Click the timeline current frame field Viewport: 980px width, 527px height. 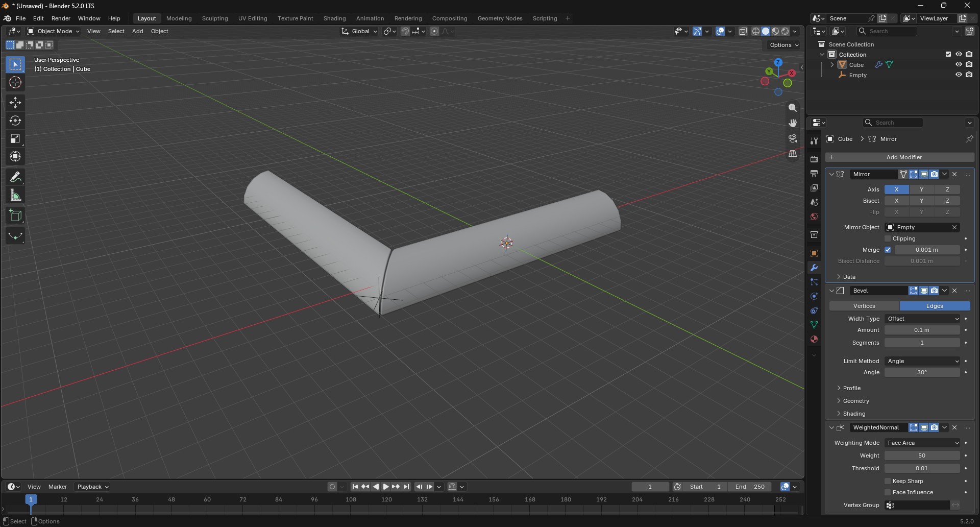pos(650,487)
